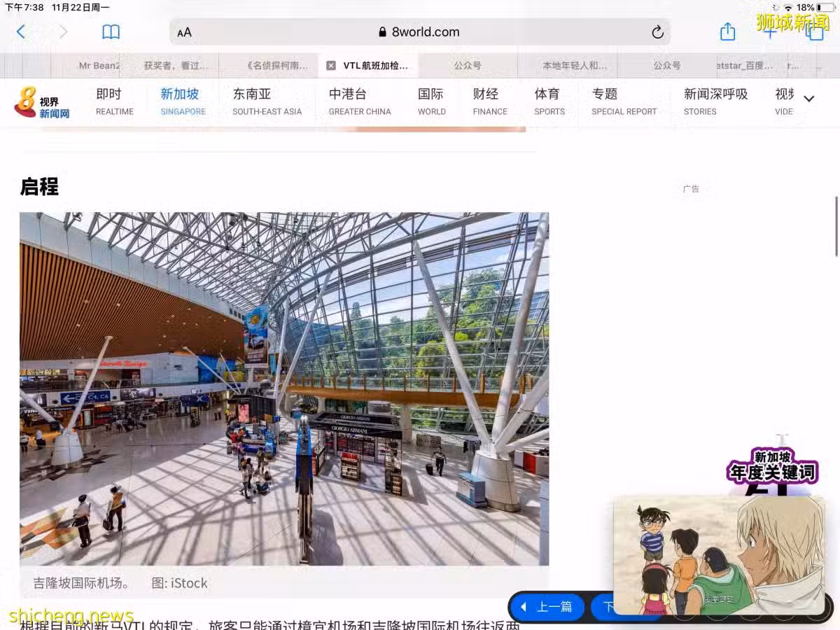Click the 启程 section heading
The width and height of the screenshot is (840, 630).
tap(39, 187)
